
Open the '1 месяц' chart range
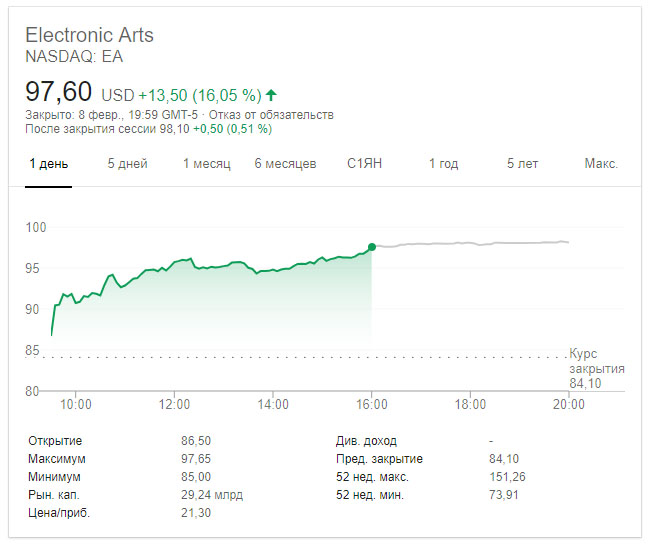click(x=206, y=164)
